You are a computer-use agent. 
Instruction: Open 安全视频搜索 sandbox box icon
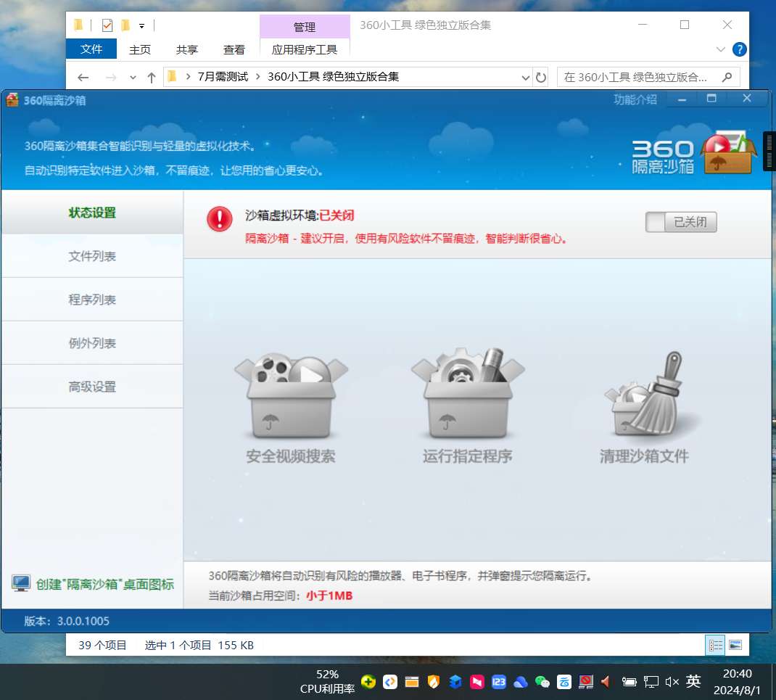point(291,396)
